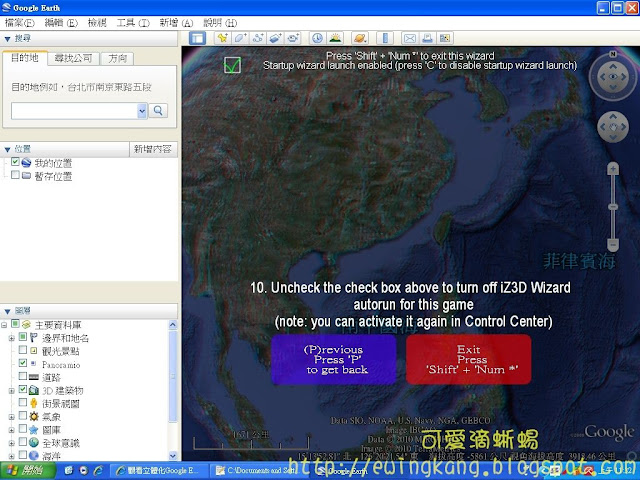
Task: Open the 工具 menu
Action: (133, 23)
